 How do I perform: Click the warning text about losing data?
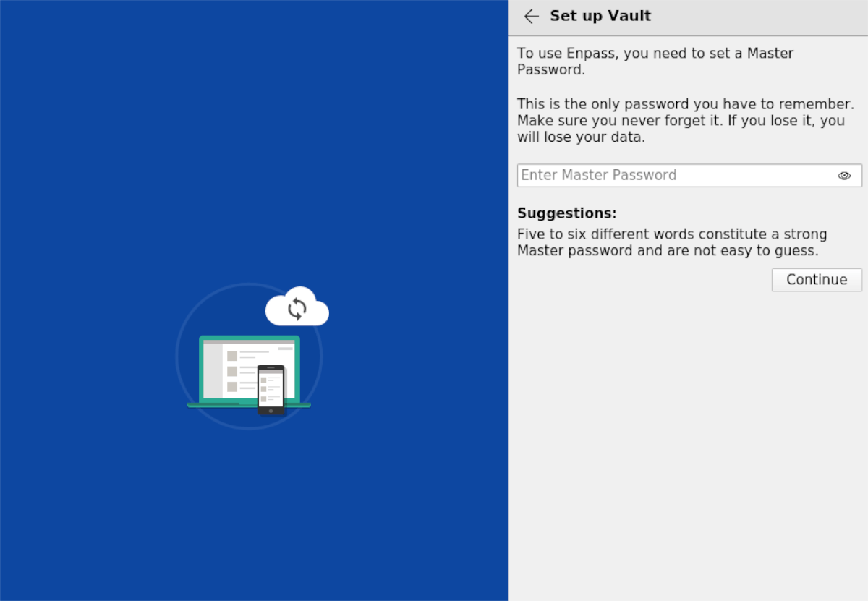pos(684,120)
